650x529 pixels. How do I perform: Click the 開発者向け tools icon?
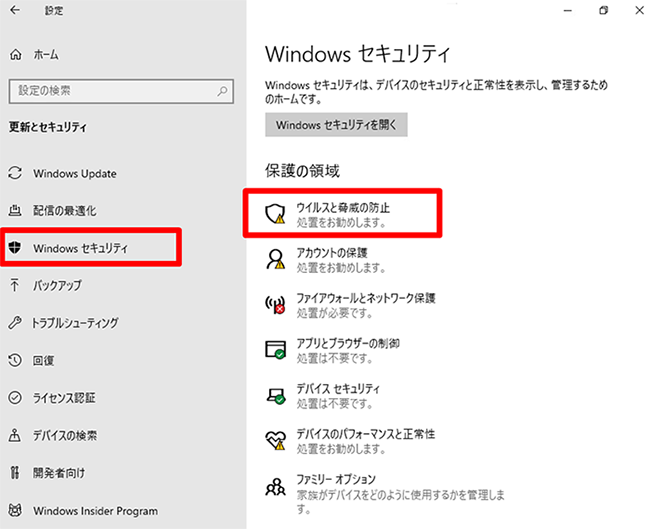pos(15,472)
